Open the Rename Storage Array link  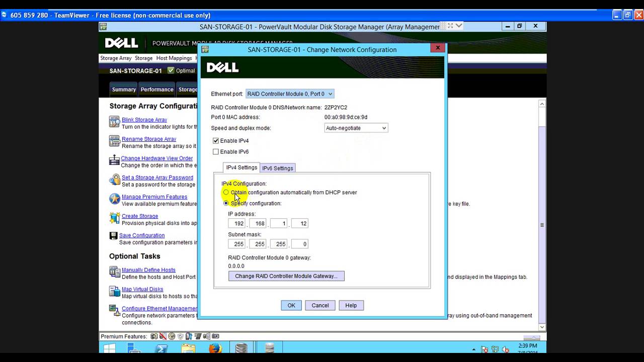click(149, 139)
